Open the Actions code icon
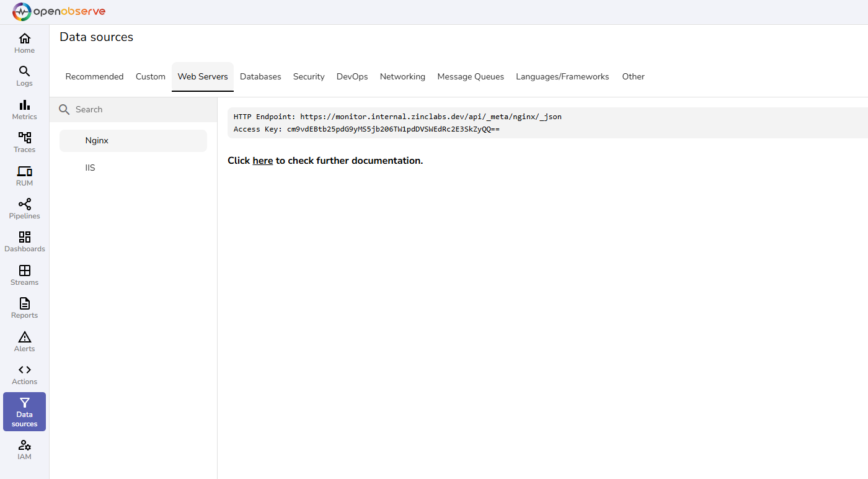Image resolution: width=868 pixels, height=479 pixels. pyautogui.click(x=25, y=370)
